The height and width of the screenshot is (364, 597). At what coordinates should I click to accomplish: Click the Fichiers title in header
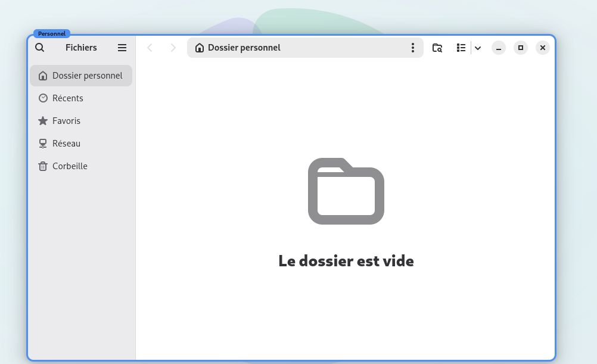81,48
